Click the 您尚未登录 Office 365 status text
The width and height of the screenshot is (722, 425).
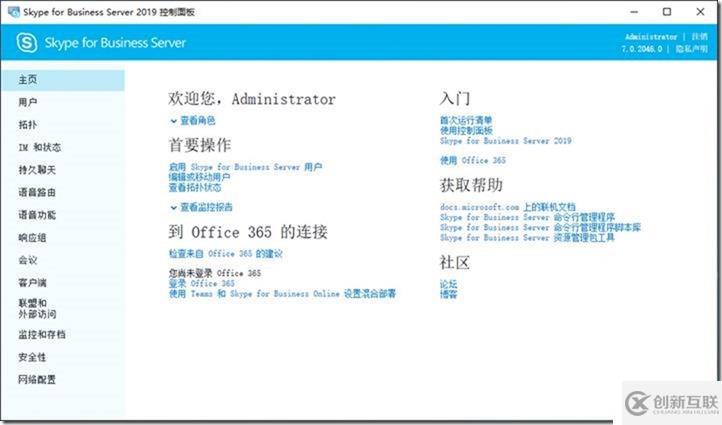coord(215,273)
